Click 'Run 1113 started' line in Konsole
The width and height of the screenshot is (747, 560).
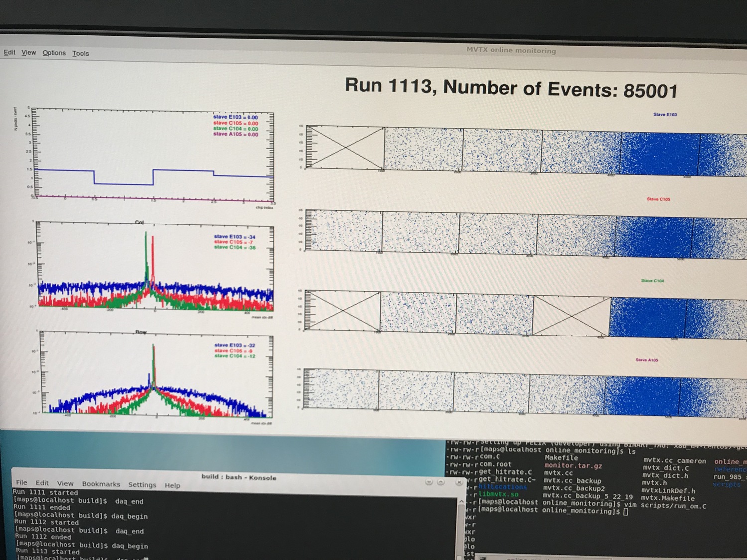pos(48,551)
